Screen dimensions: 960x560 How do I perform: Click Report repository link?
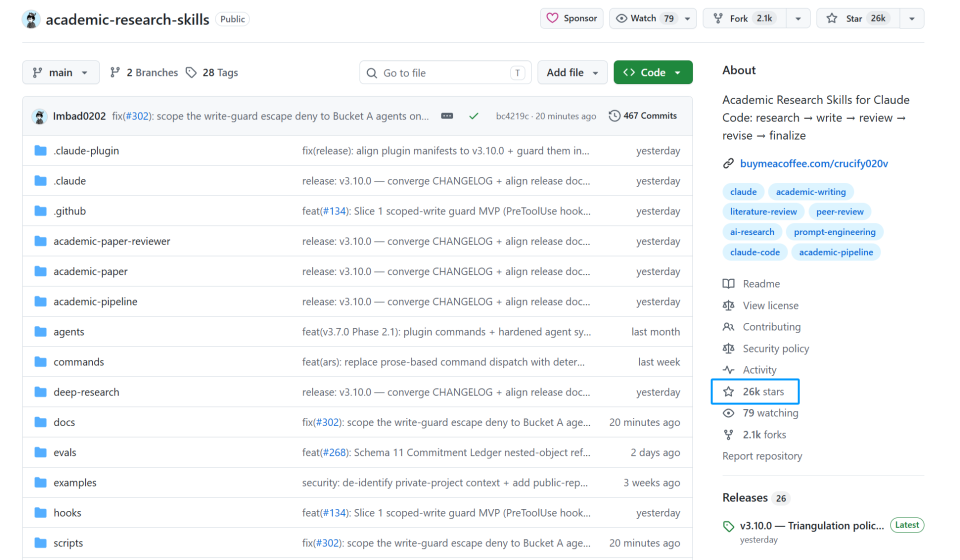point(762,456)
